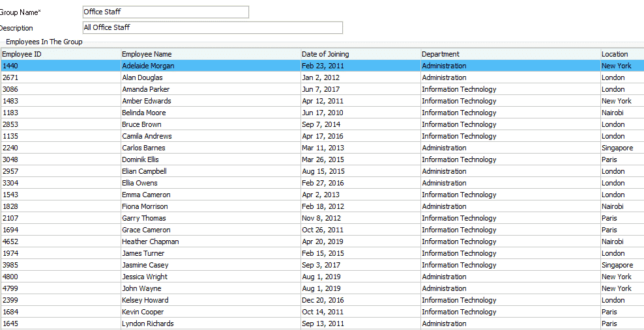Select the Dominik Ellis row
Viewport: 644px width, 330px height.
[323, 159]
